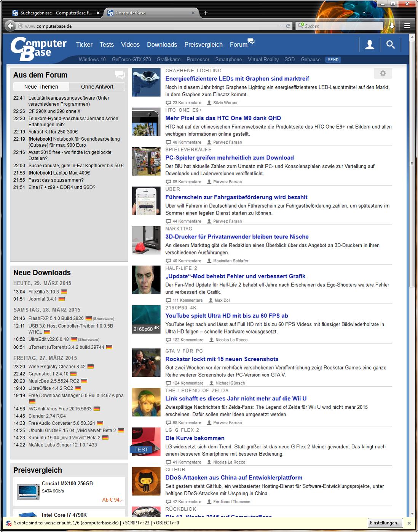Open the Firefox downloads arrow icon

[x=392, y=26]
